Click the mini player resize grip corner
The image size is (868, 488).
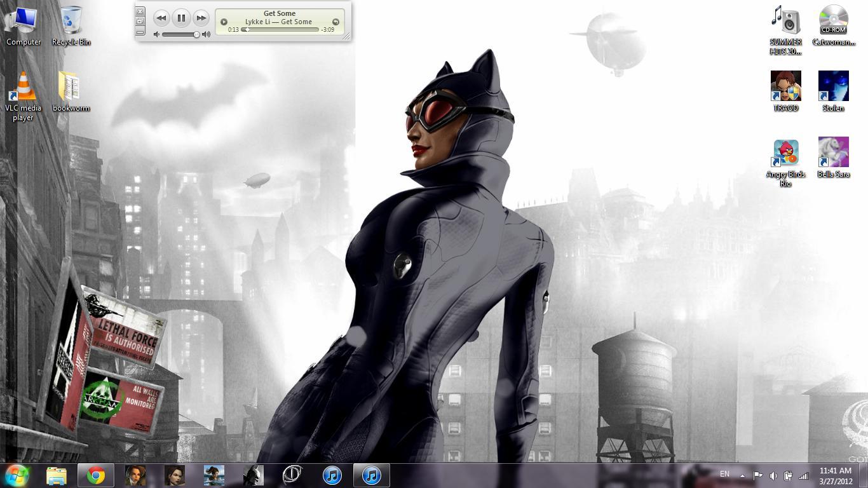coord(346,37)
